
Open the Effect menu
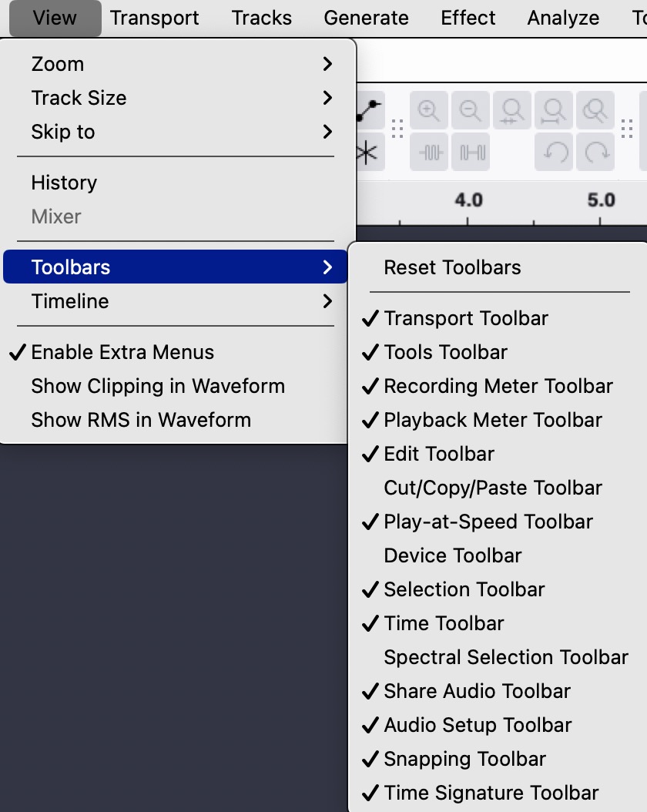pos(468,18)
